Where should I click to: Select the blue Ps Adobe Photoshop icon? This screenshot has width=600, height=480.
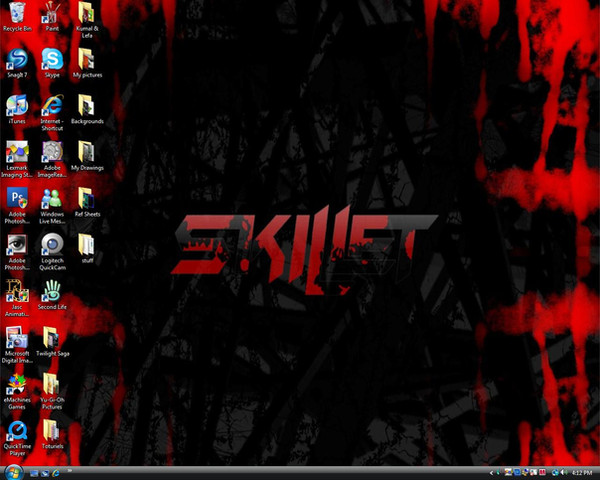(x=17, y=206)
